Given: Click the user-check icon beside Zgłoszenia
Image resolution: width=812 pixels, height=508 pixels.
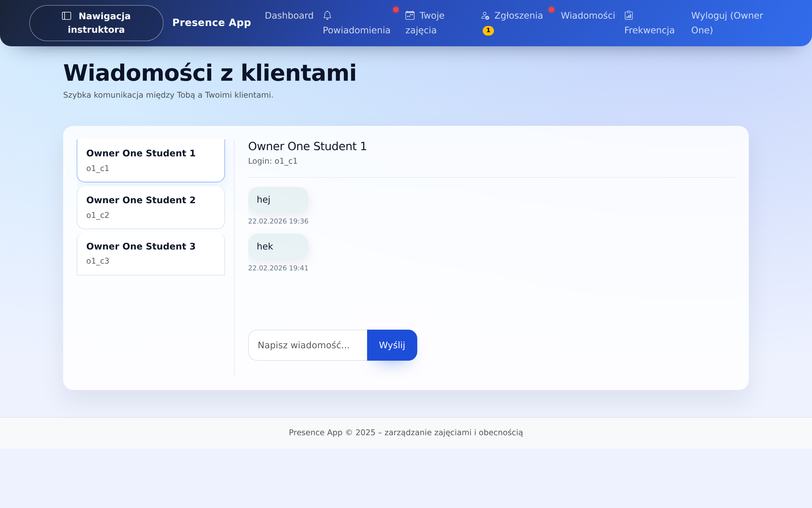Looking at the screenshot, I should [485, 16].
